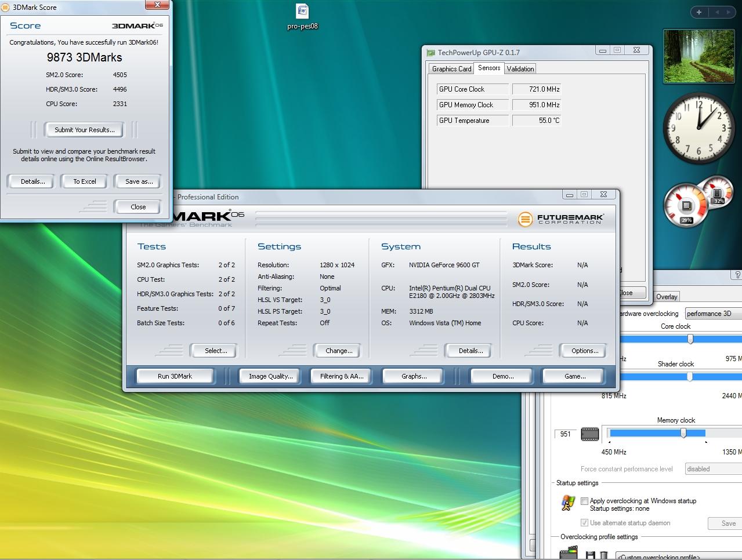Click the memory meter gauge showing 32%
This screenshot has height=560, width=742.
(718, 193)
